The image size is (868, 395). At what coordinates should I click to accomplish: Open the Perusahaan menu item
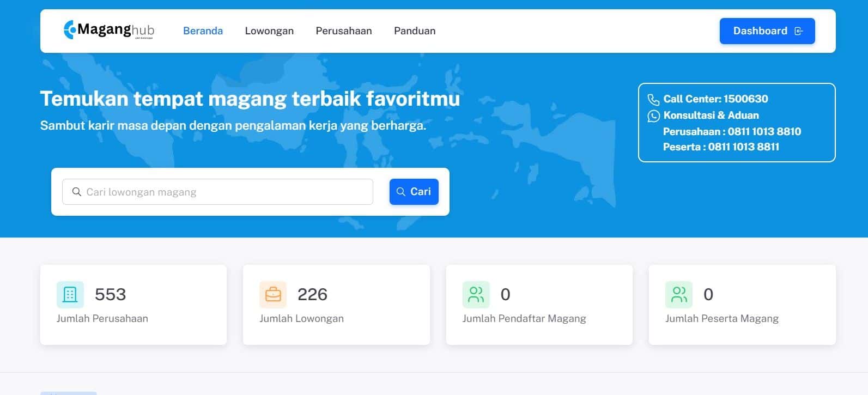point(344,31)
